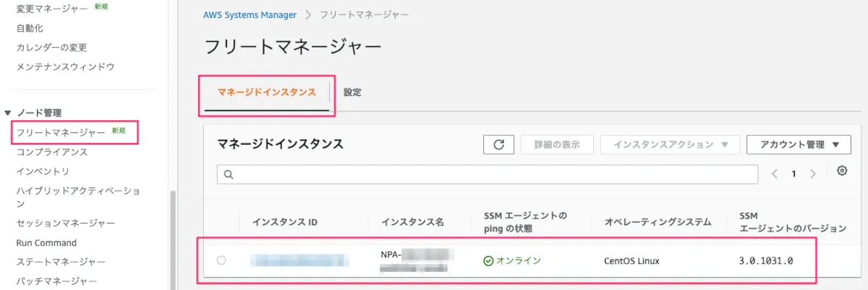
Task: Open the インスタンスアクション dropdown
Action: pos(669,145)
